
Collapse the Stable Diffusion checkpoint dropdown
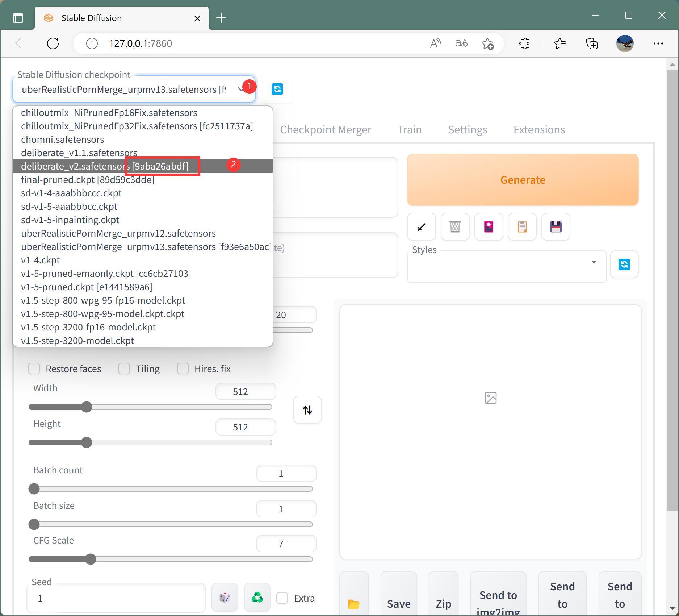[x=240, y=89]
